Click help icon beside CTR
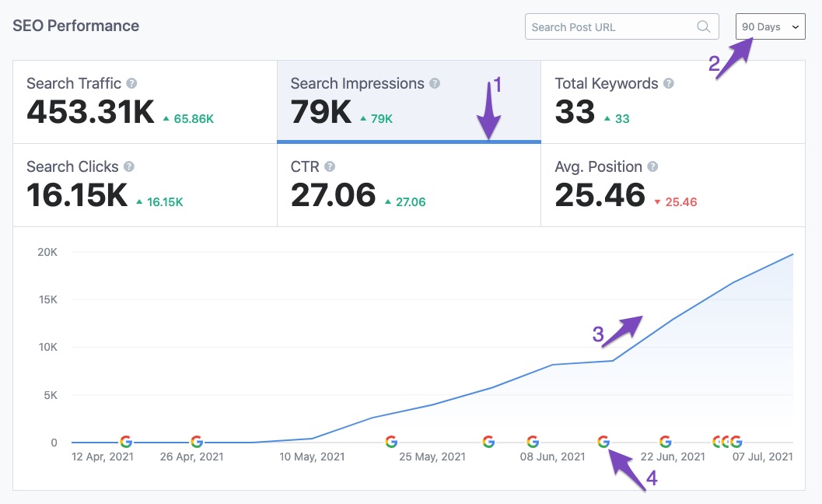 329,166
